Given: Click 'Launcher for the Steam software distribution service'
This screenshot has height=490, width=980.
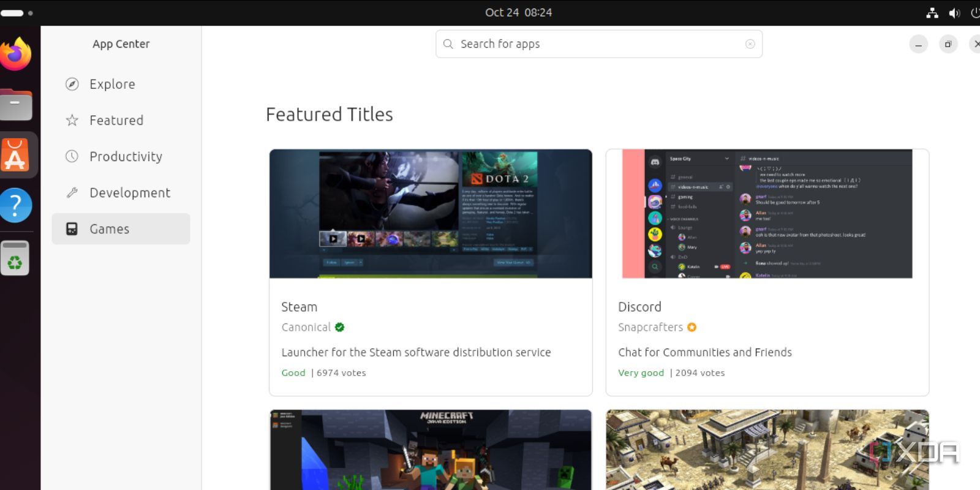Looking at the screenshot, I should (416, 352).
